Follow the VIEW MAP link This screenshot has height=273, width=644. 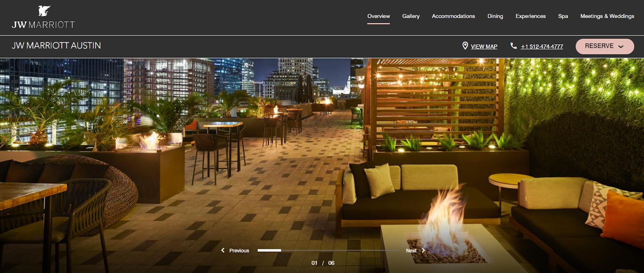(x=484, y=47)
